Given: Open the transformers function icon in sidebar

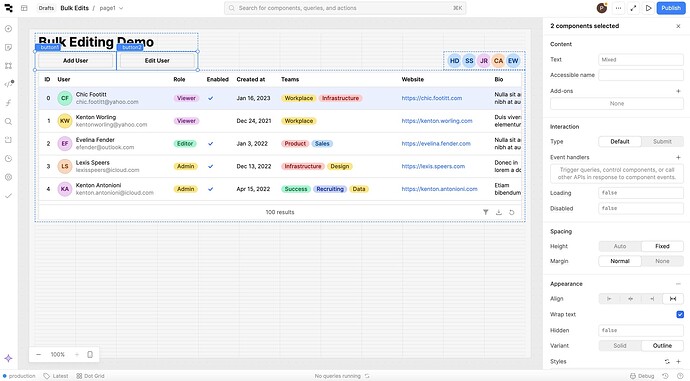Looking at the screenshot, I should (x=8, y=103).
